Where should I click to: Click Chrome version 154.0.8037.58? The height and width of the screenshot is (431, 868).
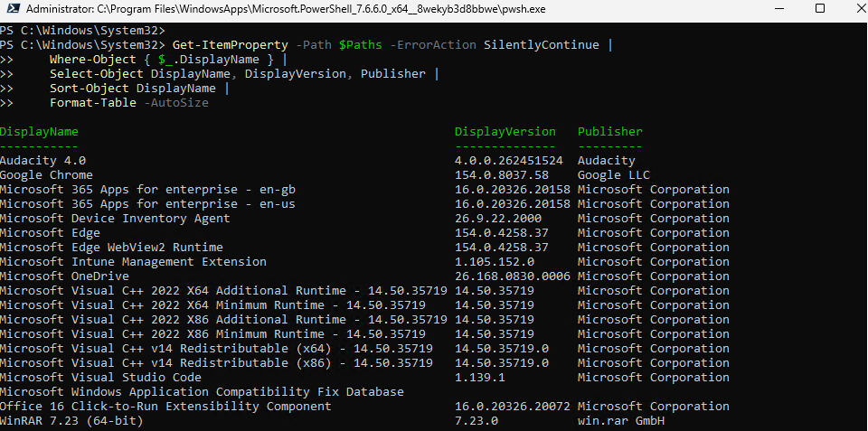(x=502, y=174)
